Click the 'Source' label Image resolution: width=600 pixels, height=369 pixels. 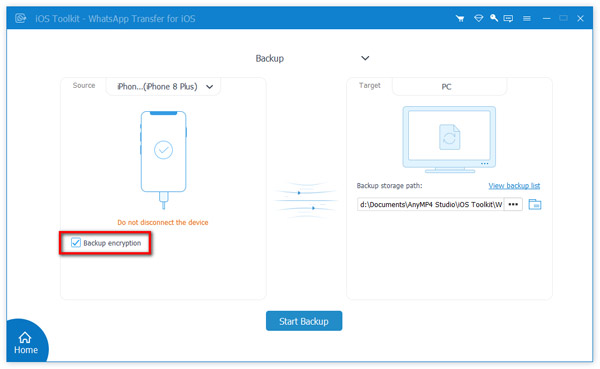click(x=84, y=85)
